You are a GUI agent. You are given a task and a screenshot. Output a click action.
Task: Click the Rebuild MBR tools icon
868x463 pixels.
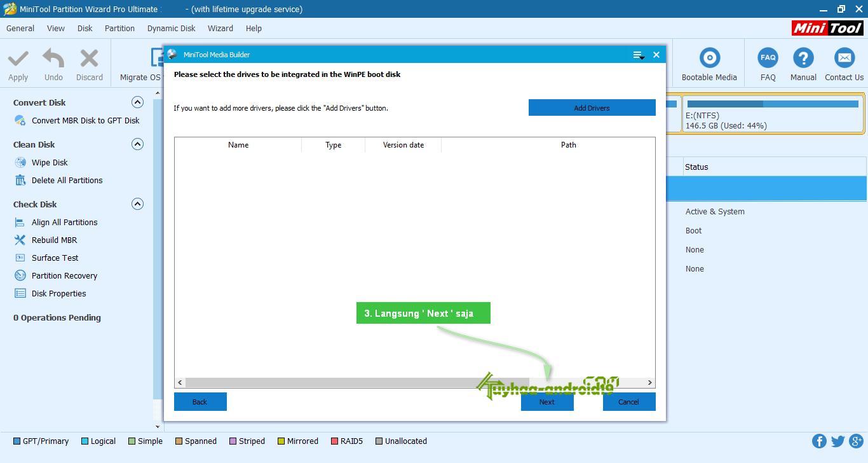coord(20,240)
